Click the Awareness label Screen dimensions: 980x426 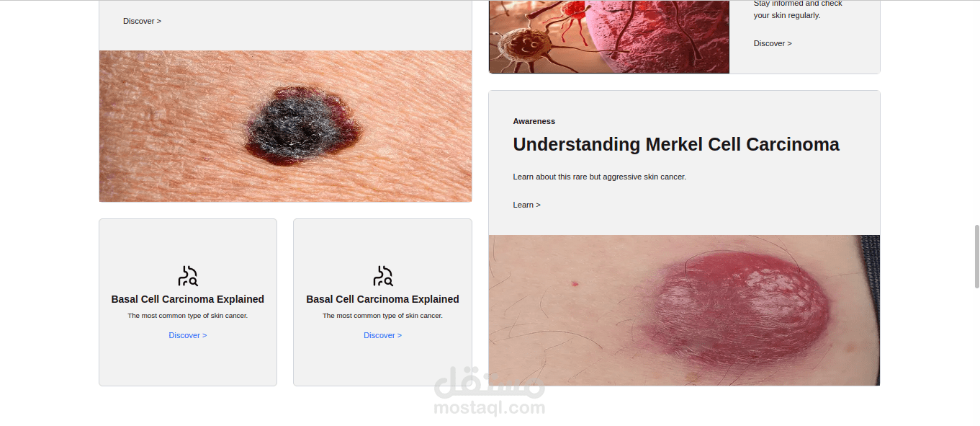click(x=534, y=121)
